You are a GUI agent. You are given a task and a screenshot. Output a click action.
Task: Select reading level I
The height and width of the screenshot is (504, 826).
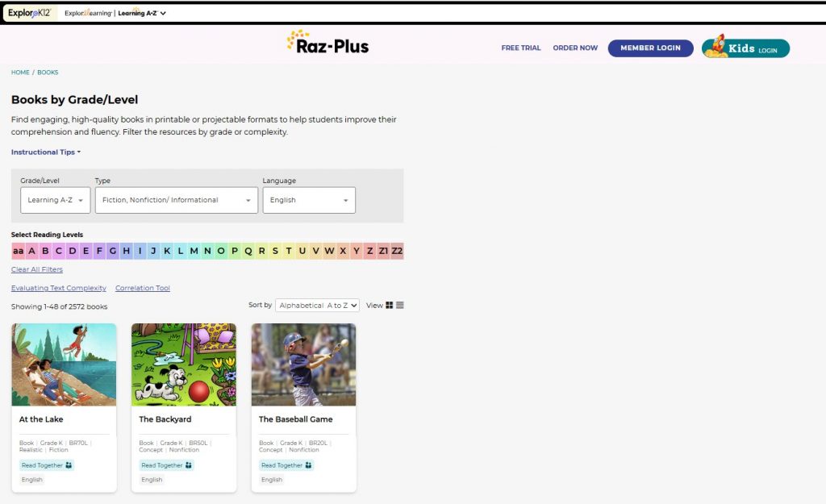[140, 252]
